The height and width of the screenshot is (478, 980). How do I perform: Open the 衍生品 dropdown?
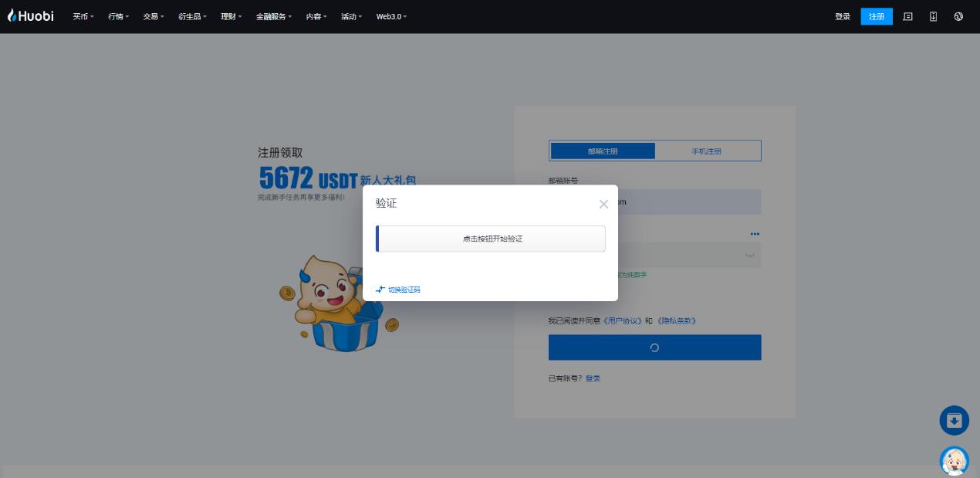[x=191, y=16]
